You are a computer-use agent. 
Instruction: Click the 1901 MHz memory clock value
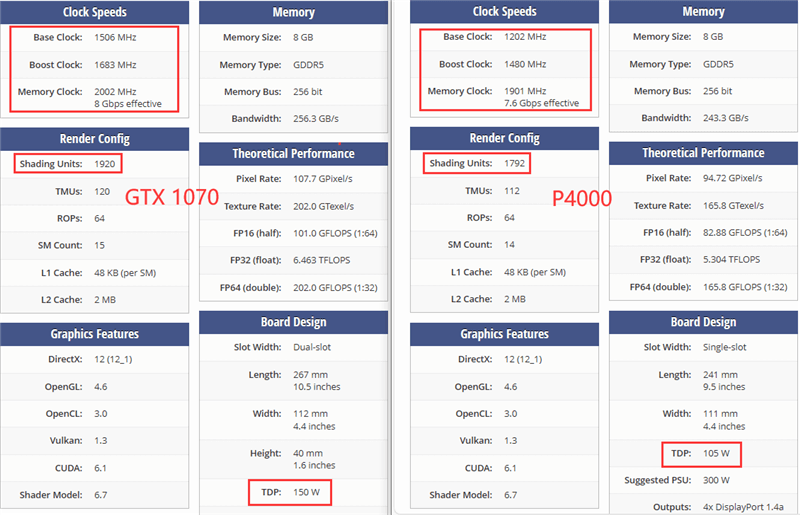[x=526, y=91]
